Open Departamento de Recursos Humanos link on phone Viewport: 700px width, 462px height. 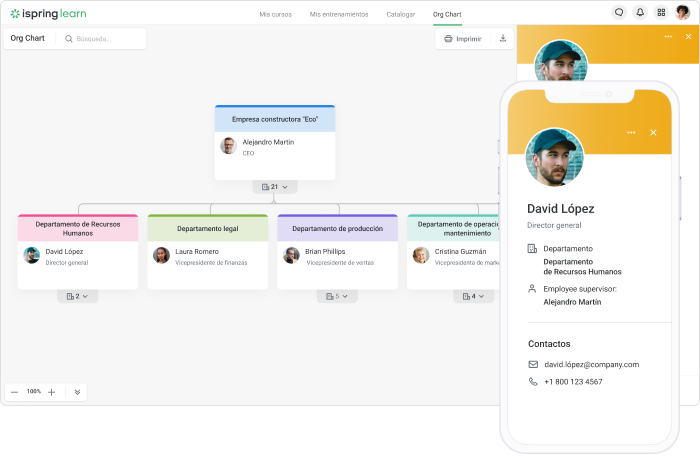click(582, 266)
